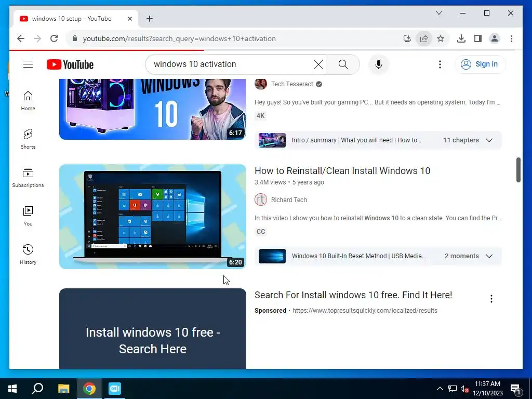
Task: Open the Richard Tech channel link
Action: [x=289, y=200]
